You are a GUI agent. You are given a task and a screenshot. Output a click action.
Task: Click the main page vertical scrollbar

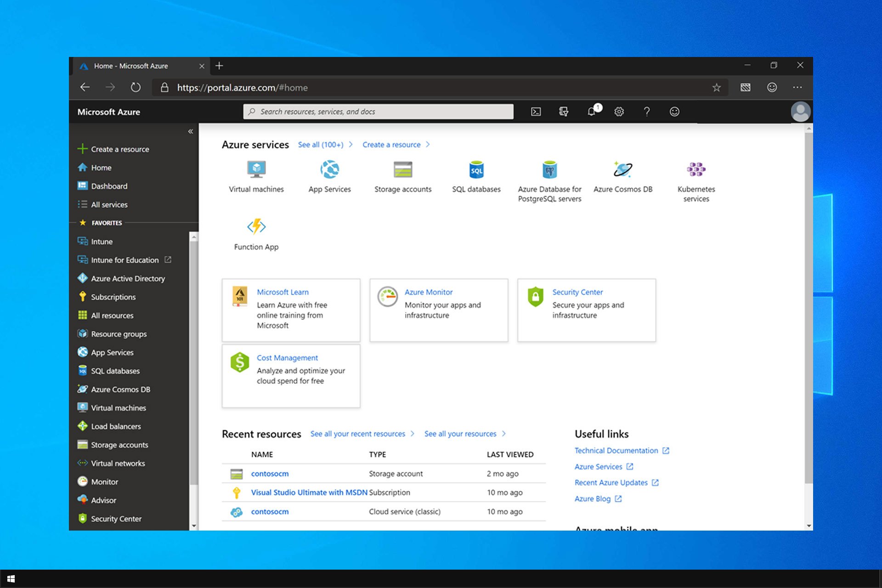808,308
